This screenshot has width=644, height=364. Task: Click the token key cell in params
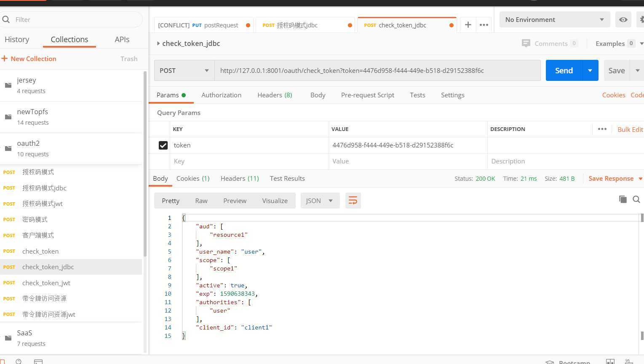(249, 145)
